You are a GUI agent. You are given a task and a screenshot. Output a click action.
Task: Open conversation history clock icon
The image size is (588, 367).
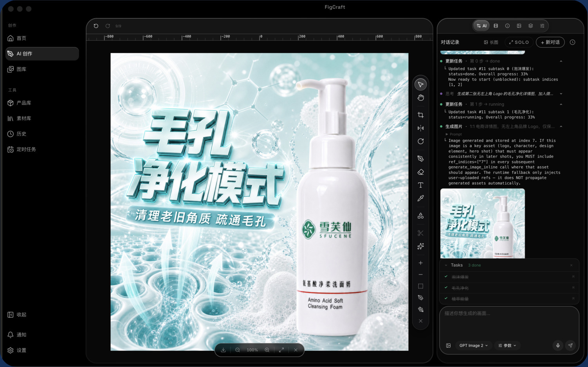(572, 42)
